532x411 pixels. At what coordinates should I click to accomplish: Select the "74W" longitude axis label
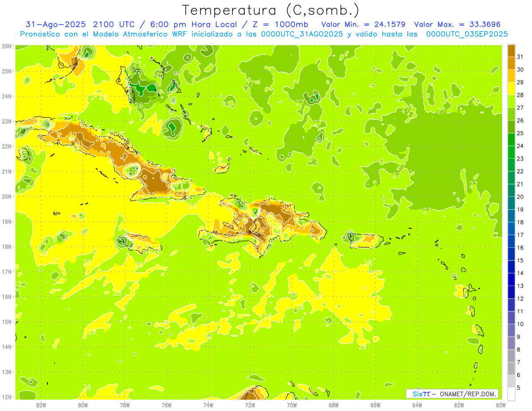(x=208, y=405)
